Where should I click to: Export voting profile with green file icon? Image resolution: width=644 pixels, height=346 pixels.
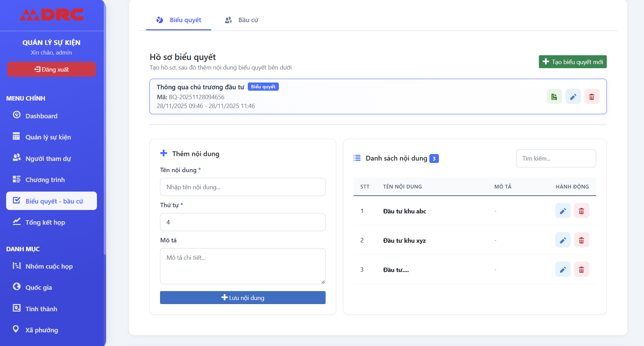tap(554, 97)
